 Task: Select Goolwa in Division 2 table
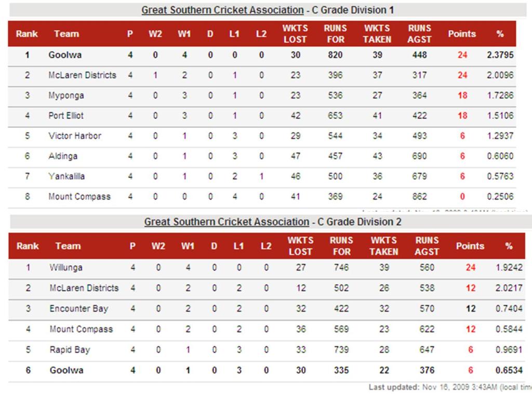point(66,370)
